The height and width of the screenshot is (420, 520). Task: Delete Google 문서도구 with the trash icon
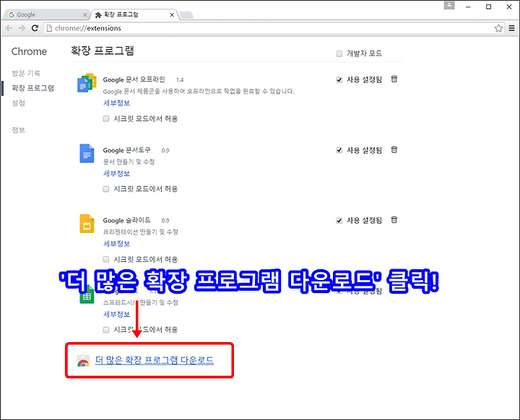[x=394, y=150]
